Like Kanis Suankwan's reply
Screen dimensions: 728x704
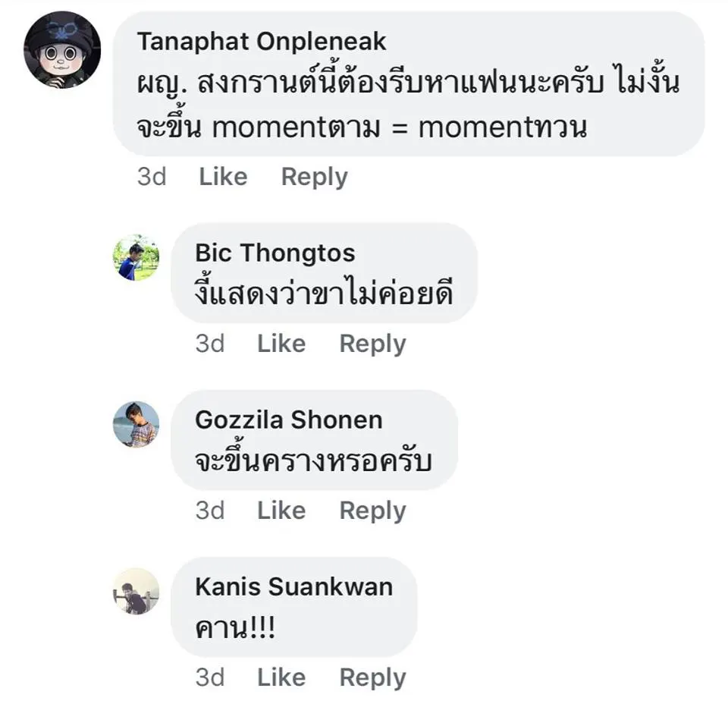(x=281, y=677)
